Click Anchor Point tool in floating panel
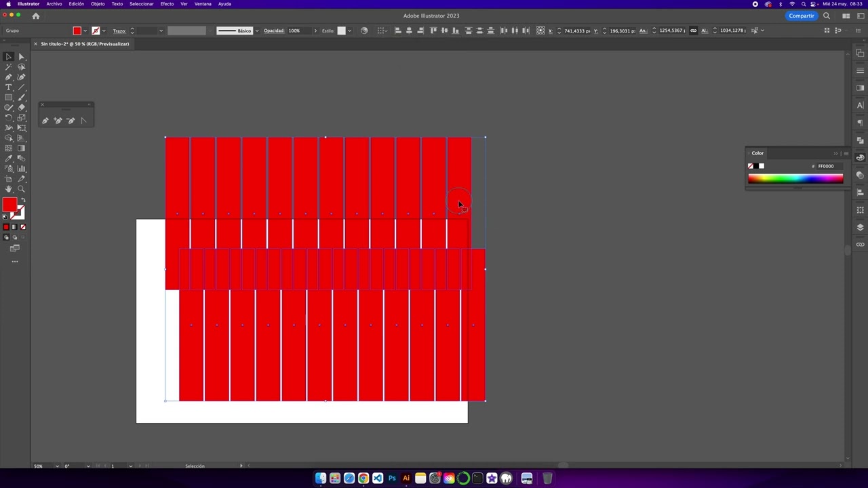 click(83, 121)
